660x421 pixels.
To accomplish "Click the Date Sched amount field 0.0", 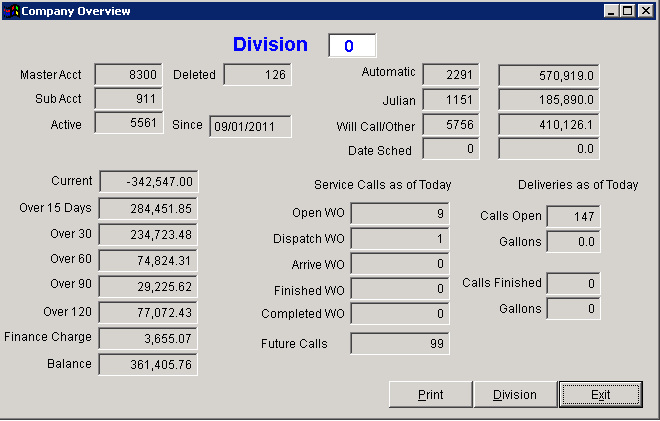I will [x=548, y=149].
